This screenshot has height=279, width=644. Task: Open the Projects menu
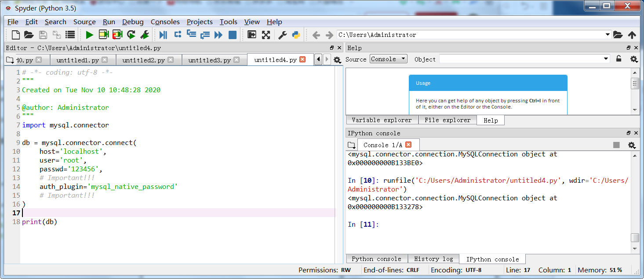pyautogui.click(x=200, y=22)
